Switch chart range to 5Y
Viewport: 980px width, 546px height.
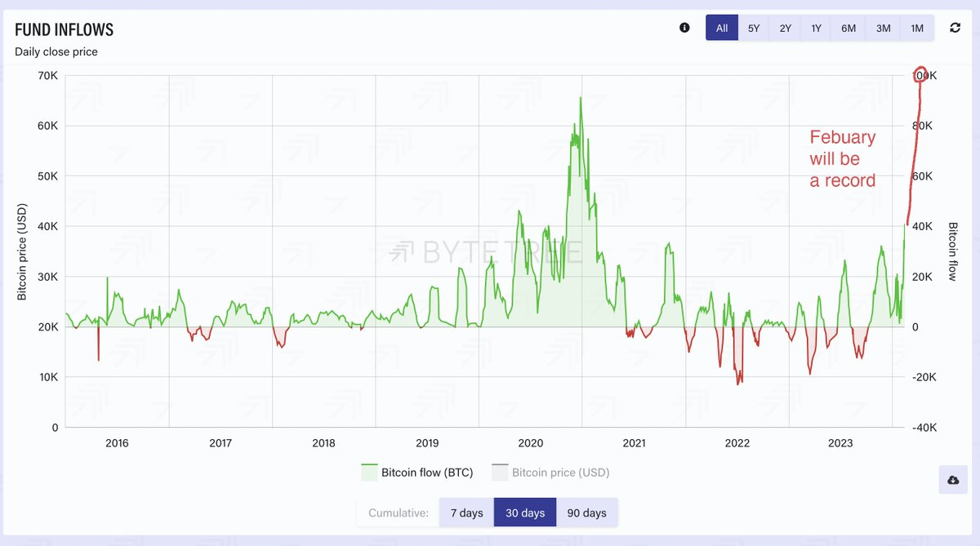tap(754, 28)
